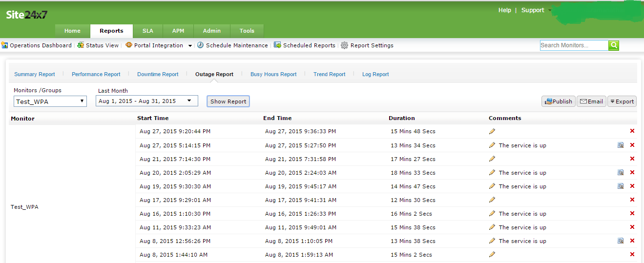
Task: Switch to Log Report
Action: 375,74
